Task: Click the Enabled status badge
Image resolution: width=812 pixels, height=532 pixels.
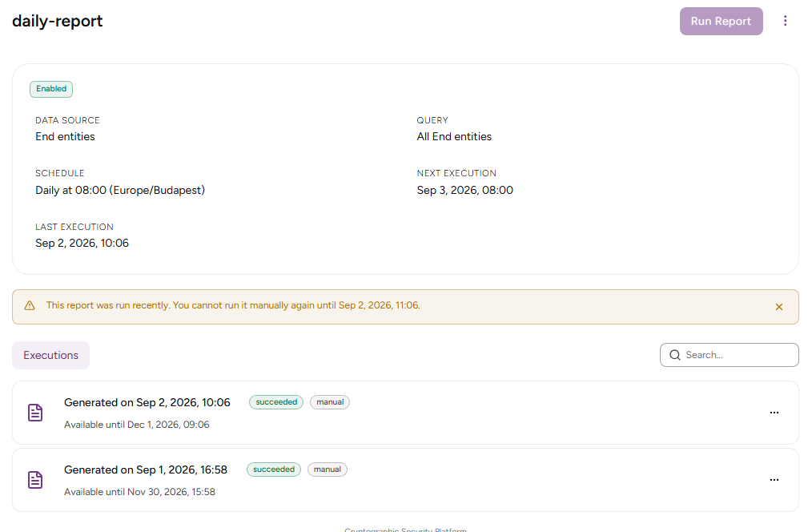Action: tap(51, 89)
